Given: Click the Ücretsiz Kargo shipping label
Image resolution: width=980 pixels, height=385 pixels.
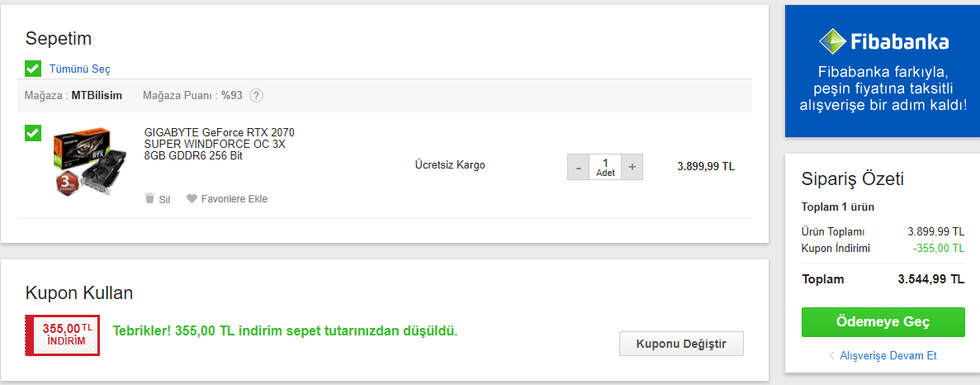Looking at the screenshot, I should pyautogui.click(x=449, y=165).
